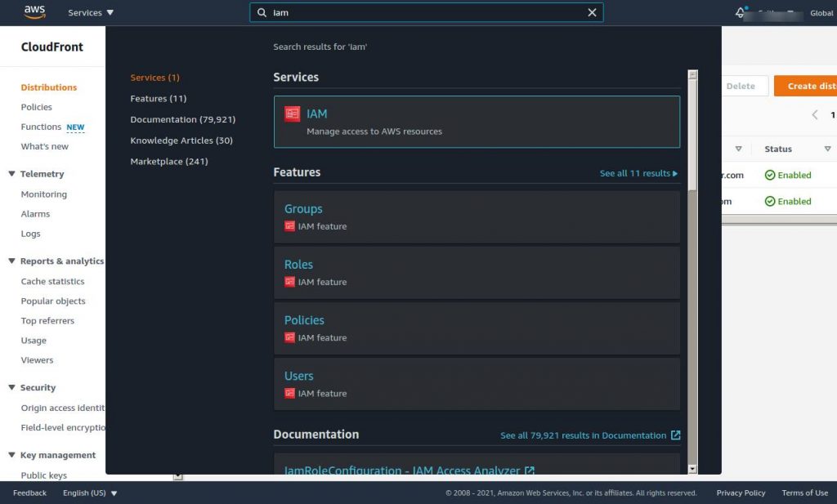Click the first Enabled status row
This screenshot has height=504, width=837.
(x=788, y=175)
